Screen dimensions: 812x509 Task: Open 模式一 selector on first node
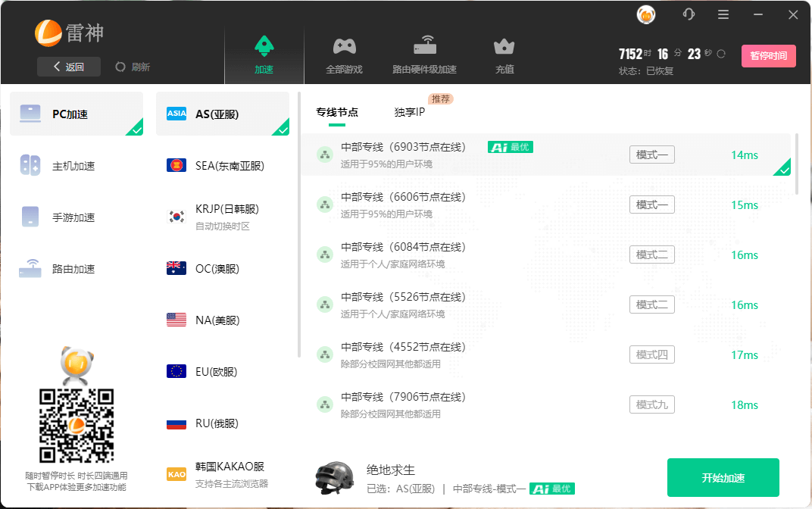click(651, 155)
